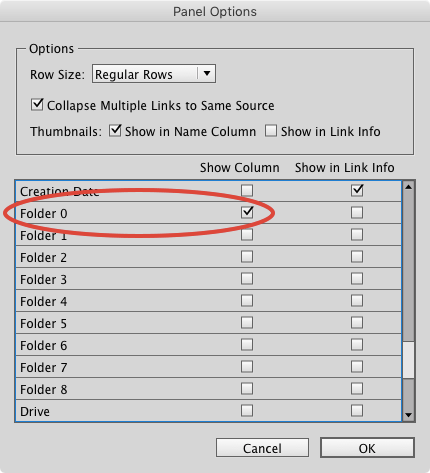This screenshot has width=430, height=473.
Task: Select the Folder 2 row label
Action: tap(44, 257)
